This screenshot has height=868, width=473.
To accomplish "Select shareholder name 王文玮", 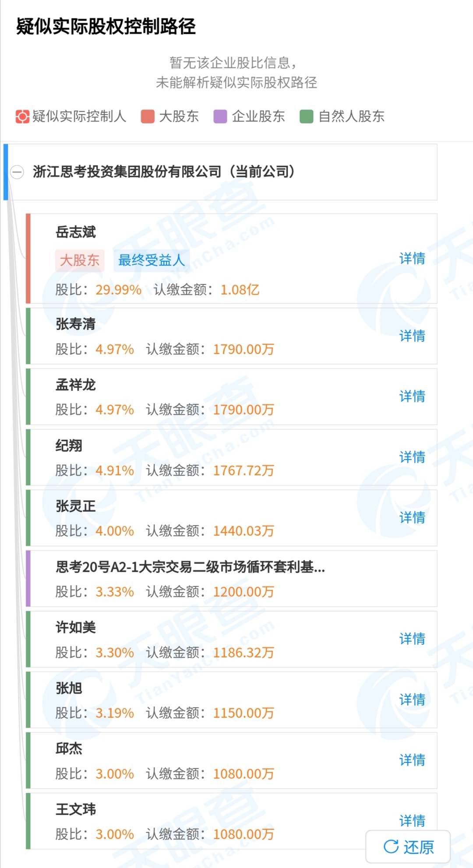I will 76,809.
